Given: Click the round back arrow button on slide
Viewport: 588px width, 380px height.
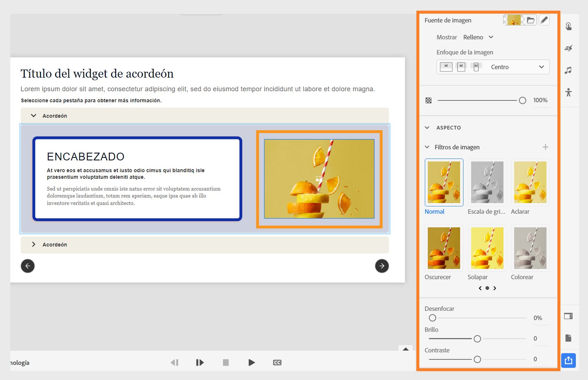Looking at the screenshot, I should (28, 266).
